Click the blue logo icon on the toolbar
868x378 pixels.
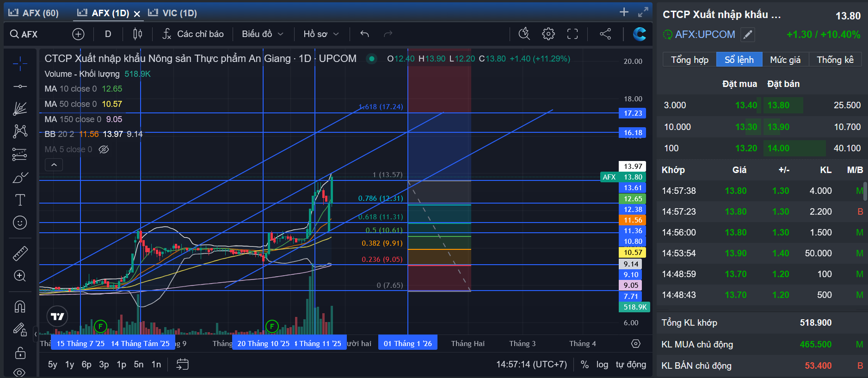[640, 34]
